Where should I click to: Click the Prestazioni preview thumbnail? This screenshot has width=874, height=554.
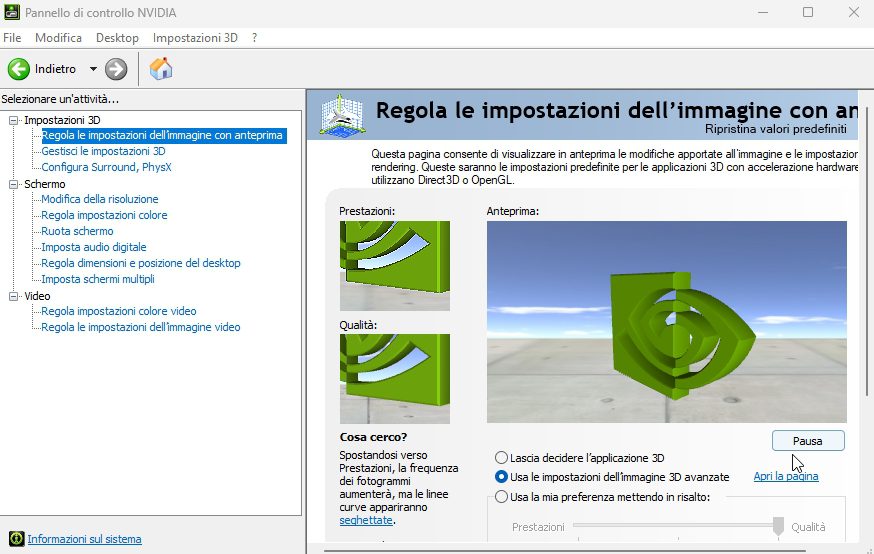[395, 265]
